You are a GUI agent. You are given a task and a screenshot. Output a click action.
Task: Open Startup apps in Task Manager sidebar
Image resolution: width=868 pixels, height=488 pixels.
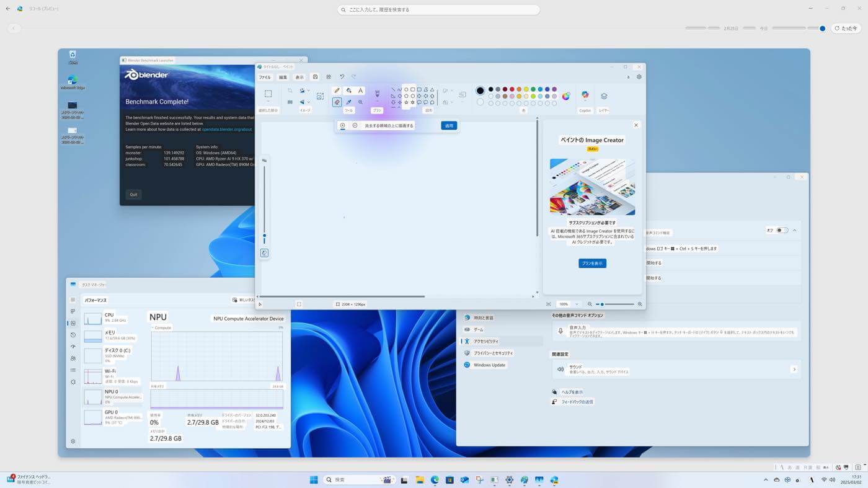click(x=73, y=347)
